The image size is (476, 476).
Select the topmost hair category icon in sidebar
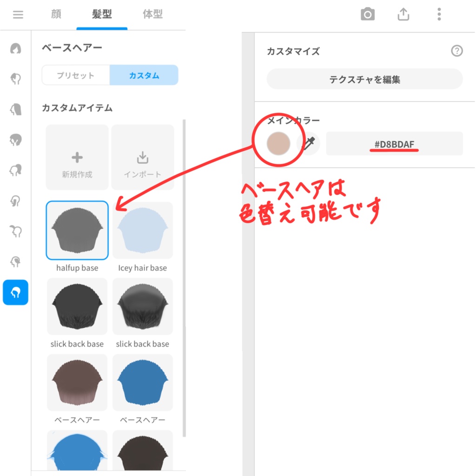coord(15,48)
